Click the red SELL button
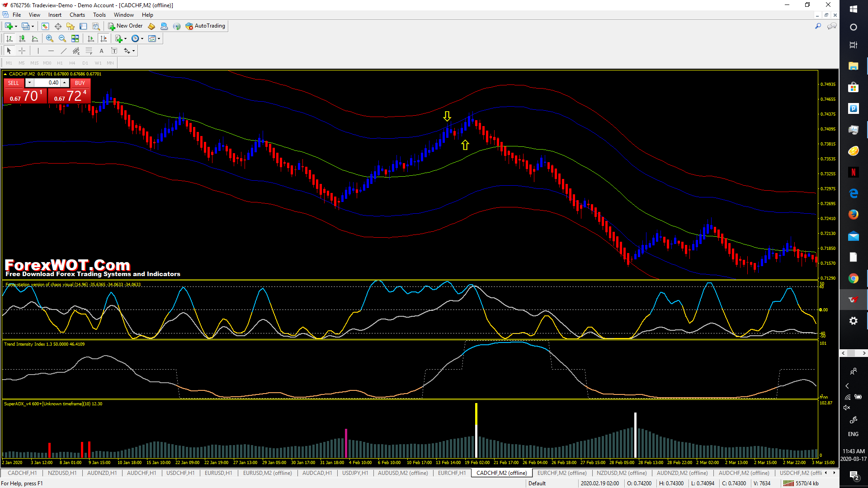868x488 pixels. pyautogui.click(x=14, y=83)
